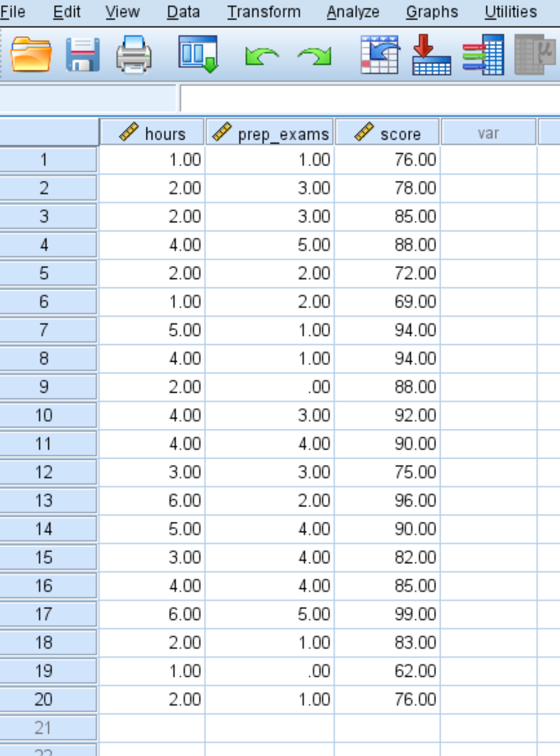
Task: Click Go to Case icon
Action: (380, 55)
